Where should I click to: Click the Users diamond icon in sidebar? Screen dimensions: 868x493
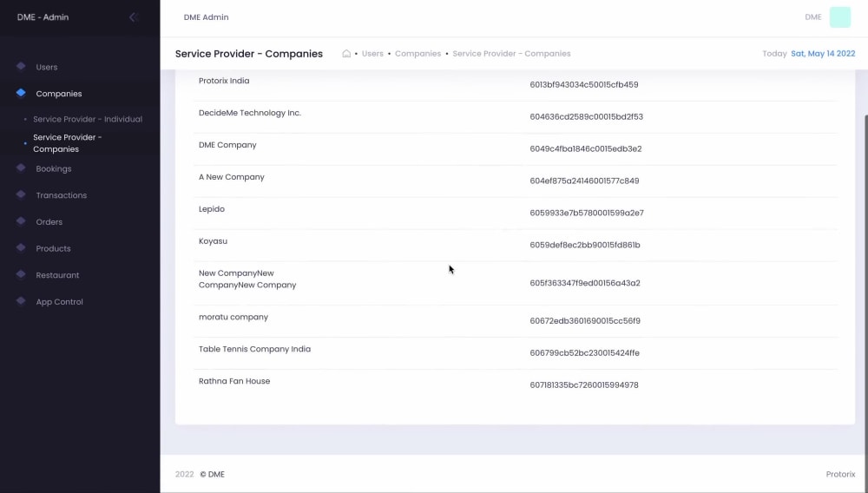21,66
